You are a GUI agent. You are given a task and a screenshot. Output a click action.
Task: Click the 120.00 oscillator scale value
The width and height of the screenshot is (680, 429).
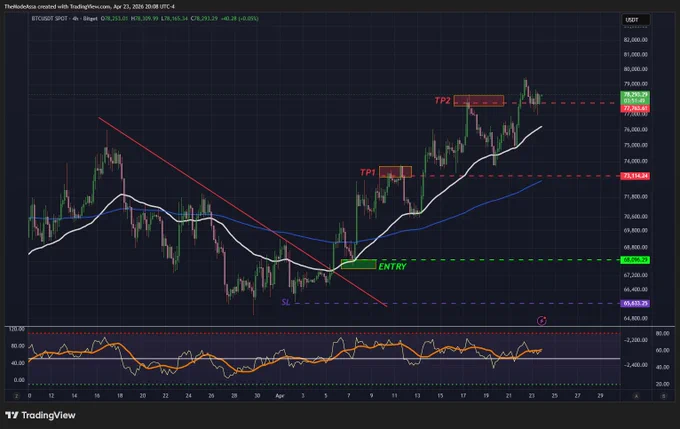coord(16,329)
